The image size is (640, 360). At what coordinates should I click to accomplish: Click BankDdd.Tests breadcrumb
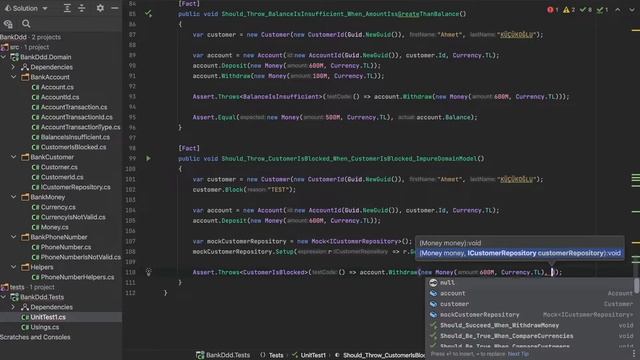pos(223,355)
